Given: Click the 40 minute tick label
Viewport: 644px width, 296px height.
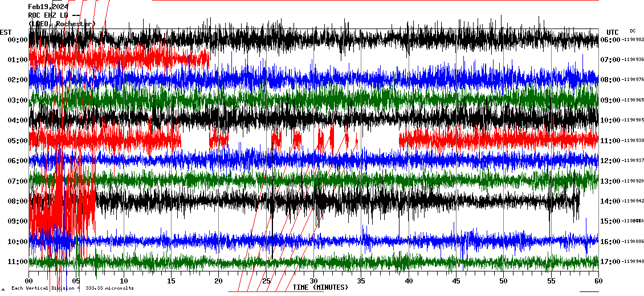Looking at the screenshot, I should (x=409, y=281).
